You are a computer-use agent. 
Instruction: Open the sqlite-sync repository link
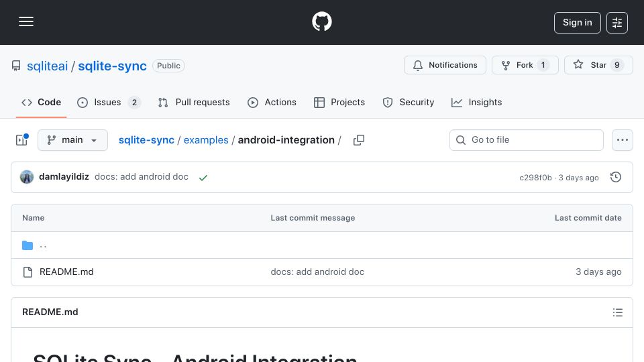(112, 66)
